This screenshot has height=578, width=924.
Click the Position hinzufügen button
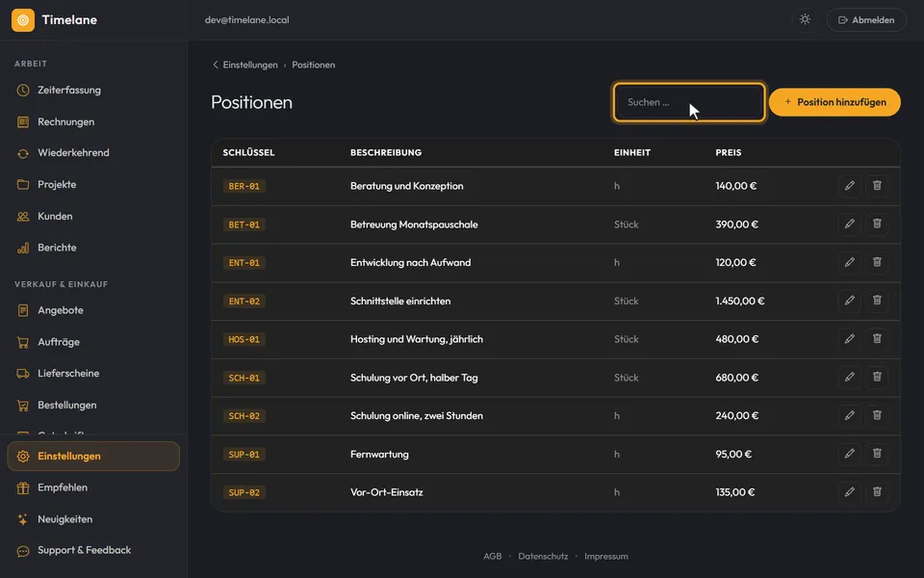834,102
